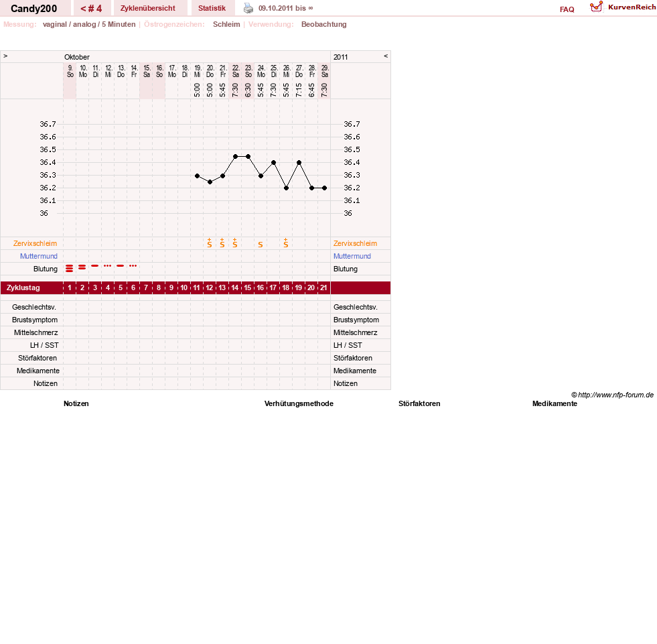The width and height of the screenshot is (657, 644).
Task: Click temperature point on 22. Sa
Action: click(x=236, y=156)
